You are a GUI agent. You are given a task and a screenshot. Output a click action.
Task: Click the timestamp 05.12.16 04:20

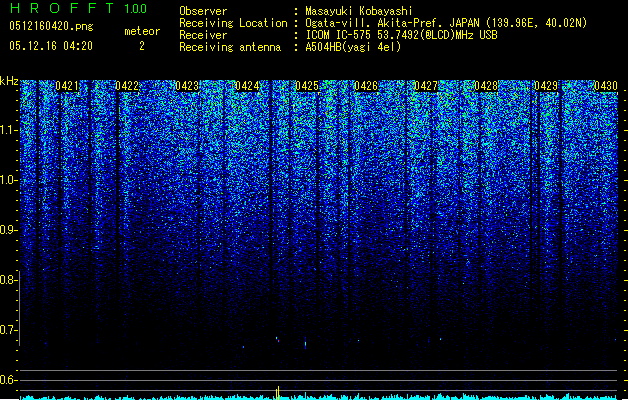51,46
